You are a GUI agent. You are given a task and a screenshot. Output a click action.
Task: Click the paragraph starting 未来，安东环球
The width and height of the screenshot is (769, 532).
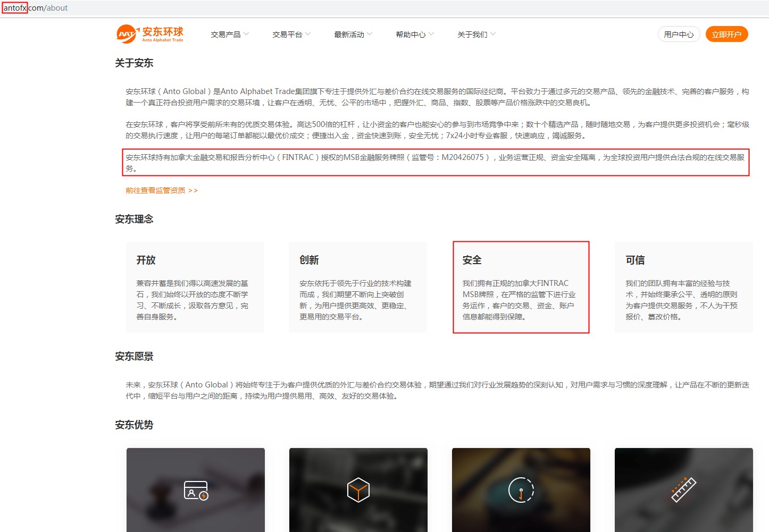[437, 390]
